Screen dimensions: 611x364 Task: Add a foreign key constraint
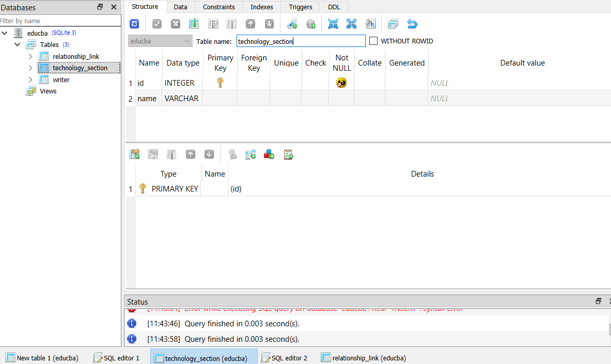tap(250, 154)
